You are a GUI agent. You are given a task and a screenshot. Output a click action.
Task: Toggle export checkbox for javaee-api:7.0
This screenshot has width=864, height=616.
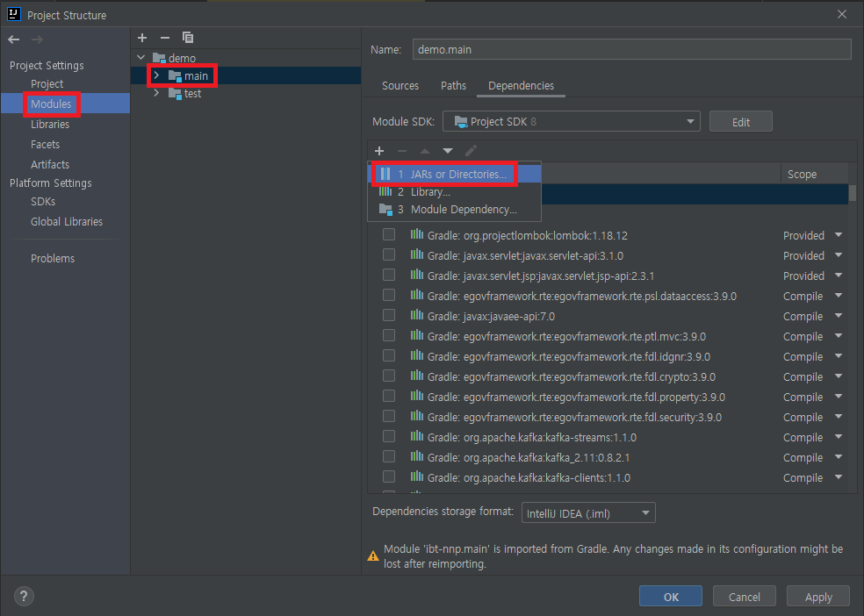(389, 315)
